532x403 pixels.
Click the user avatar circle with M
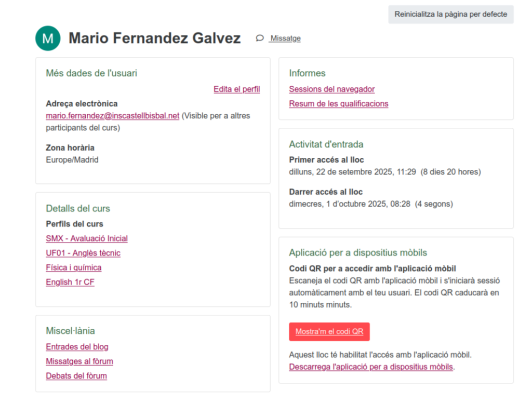(48, 38)
